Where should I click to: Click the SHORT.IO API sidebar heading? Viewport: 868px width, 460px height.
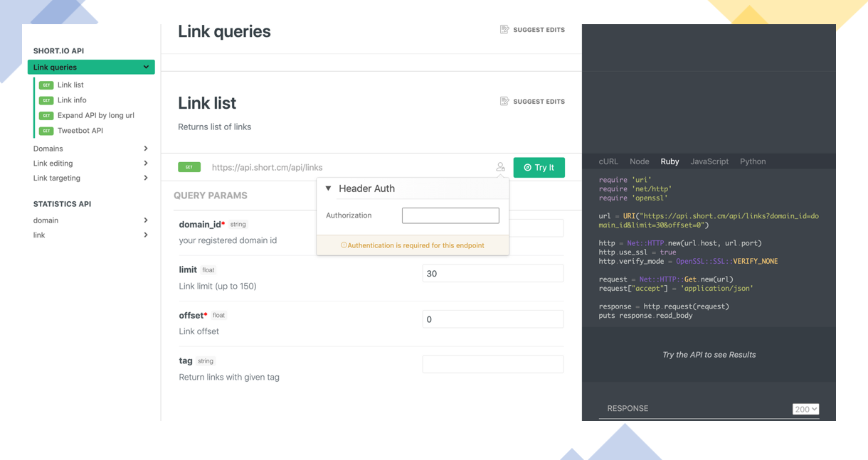point(58,51)
